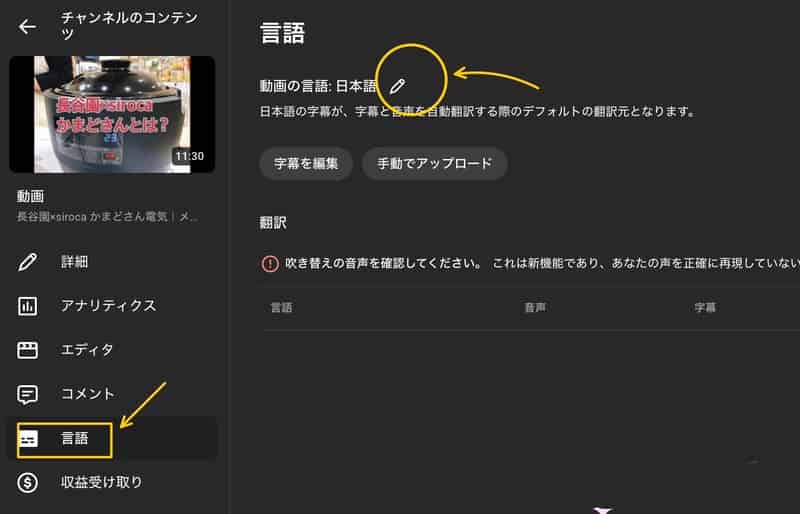800x514 pixels.
Task: Click チャンネルのコンテンツ back link
Action: coord(129,26)
